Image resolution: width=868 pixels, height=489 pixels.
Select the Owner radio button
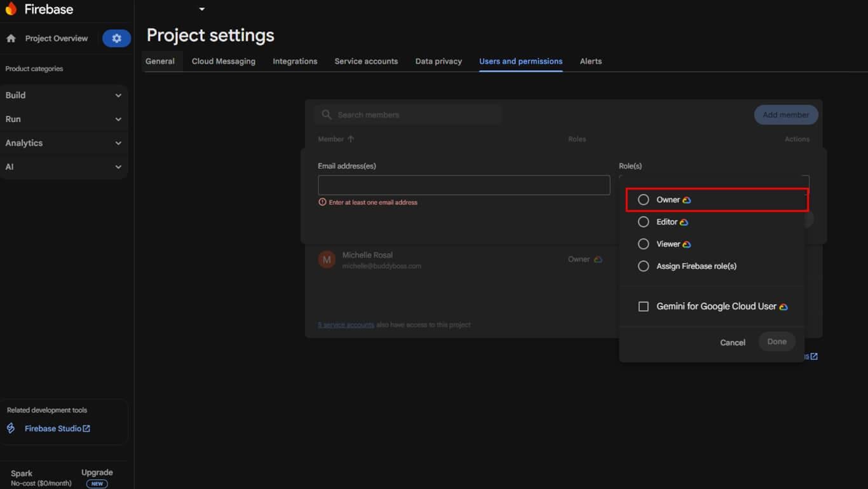[643, 200]
